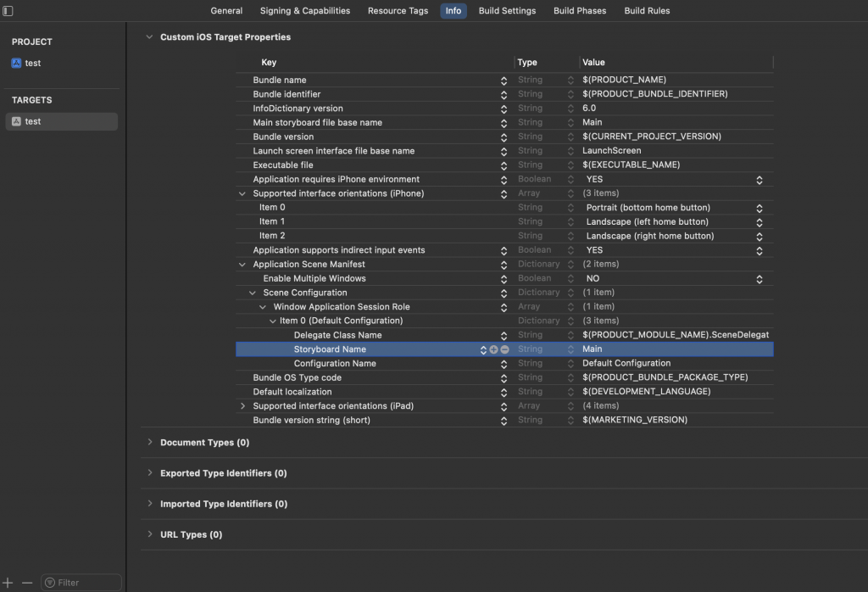Screen dimensions: 868x592
Task: Click the Bundle identifier key stepper
Action: [504, 94]
